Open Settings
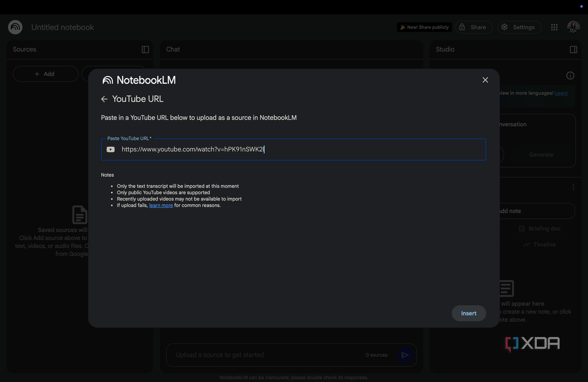 (x=520, y=27)
